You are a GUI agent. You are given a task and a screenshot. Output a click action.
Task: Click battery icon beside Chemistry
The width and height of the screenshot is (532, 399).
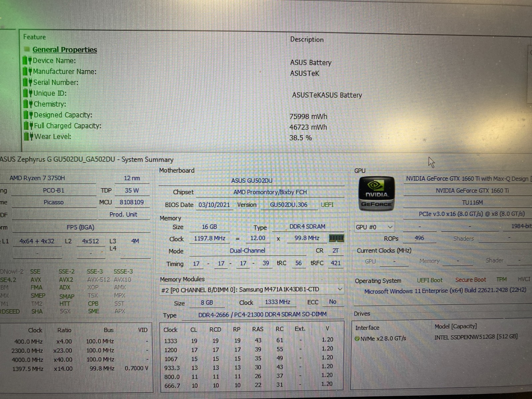point(29,104)
